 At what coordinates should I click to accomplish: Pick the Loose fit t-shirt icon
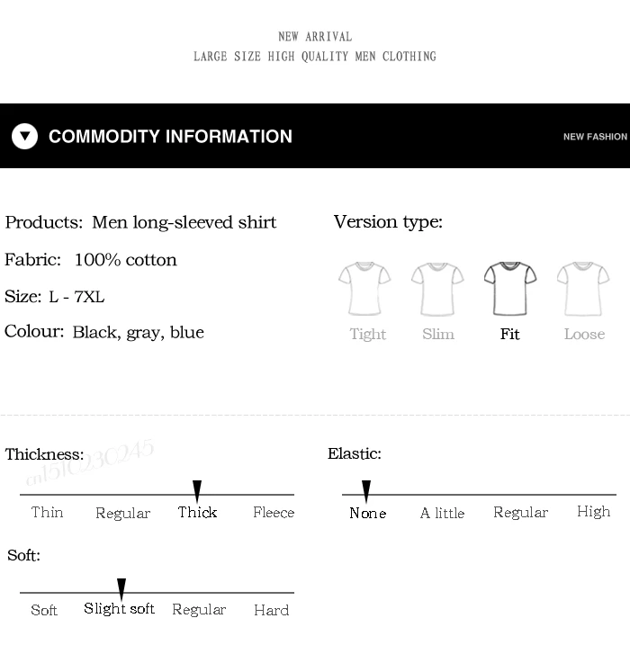pos(583,289)
